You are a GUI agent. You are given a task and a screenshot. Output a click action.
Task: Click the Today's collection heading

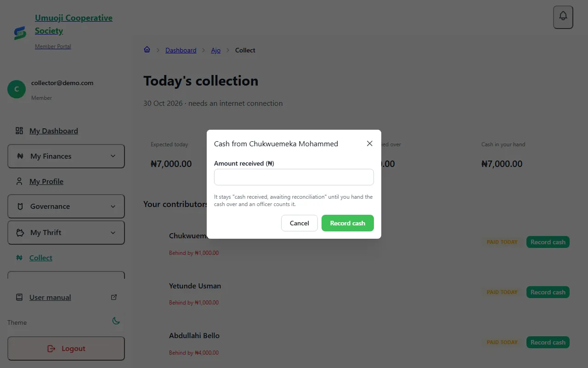click(201, 81)
